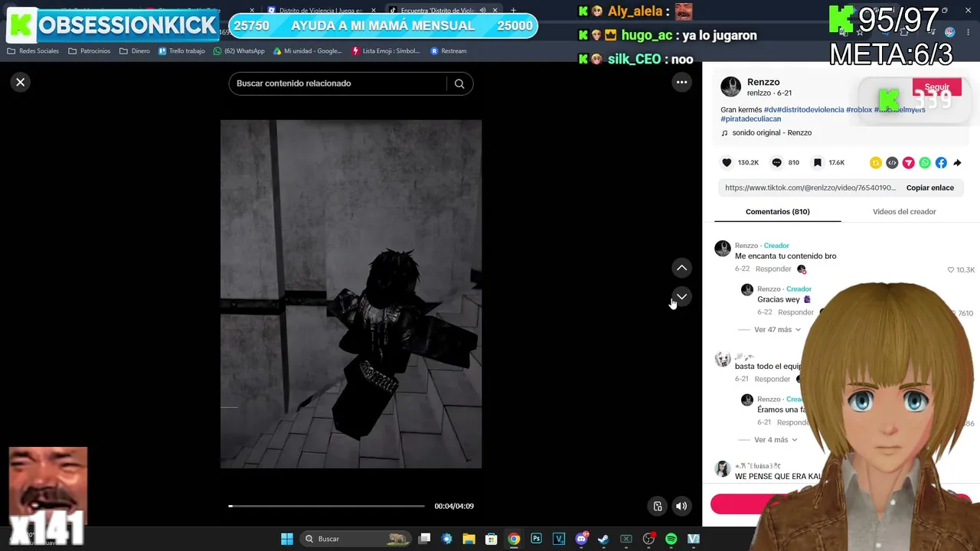Open 'Trello trabajo' bookmark
Viewport: 980px width, 551px height.
(181, 51)
